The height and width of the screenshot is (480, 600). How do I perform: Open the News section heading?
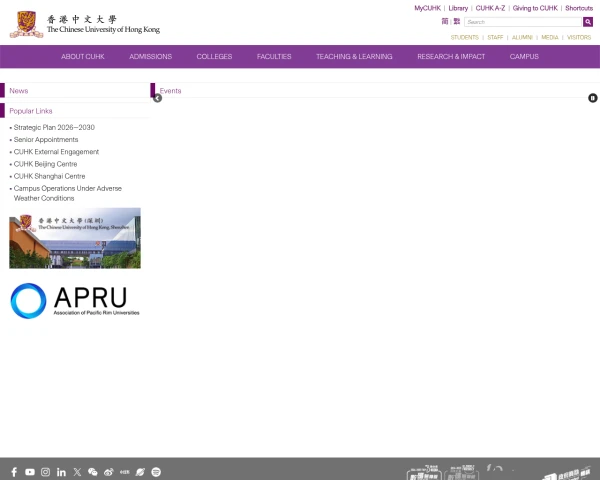click(x=19, y=91)
